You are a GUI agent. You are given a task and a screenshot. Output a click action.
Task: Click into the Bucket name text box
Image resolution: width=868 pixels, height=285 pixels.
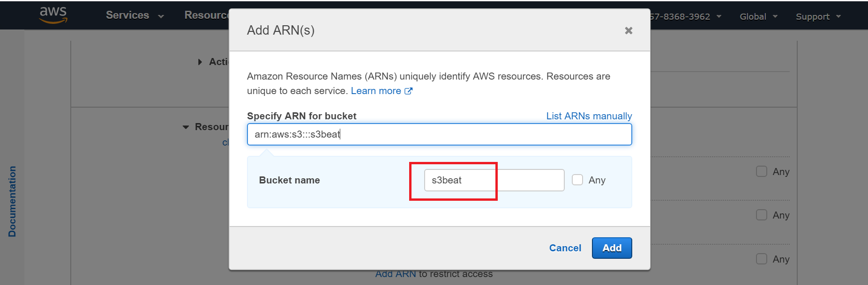click(494, 180)
